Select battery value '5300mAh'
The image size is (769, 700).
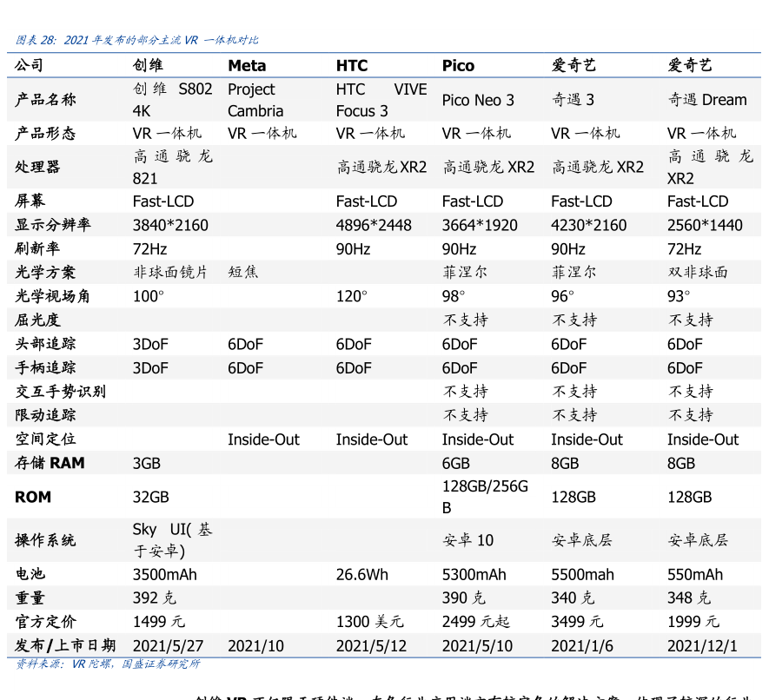coord(474,575)
